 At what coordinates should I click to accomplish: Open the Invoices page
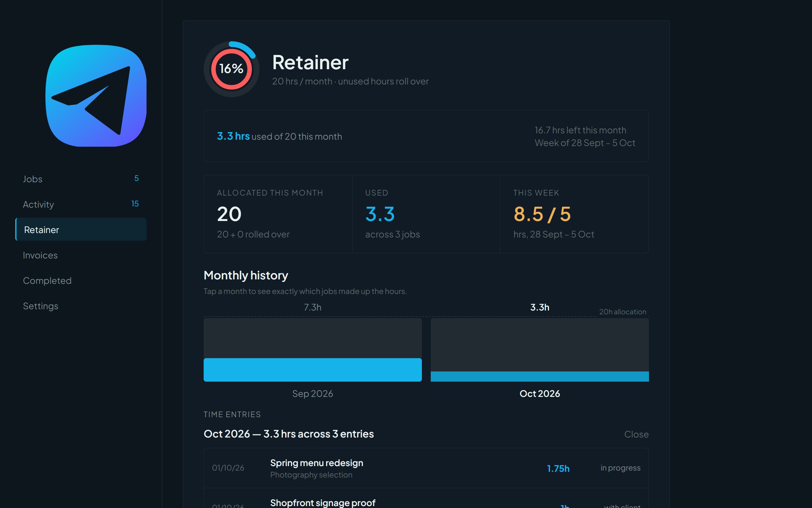point(81,255)
